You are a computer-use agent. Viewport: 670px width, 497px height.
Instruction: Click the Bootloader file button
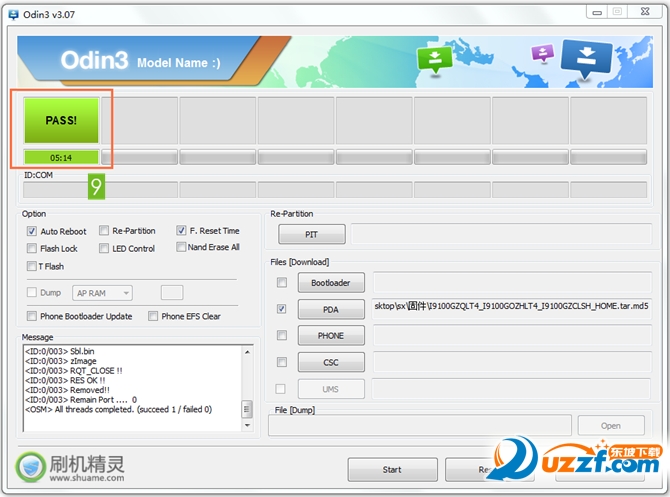click(331, 282)
